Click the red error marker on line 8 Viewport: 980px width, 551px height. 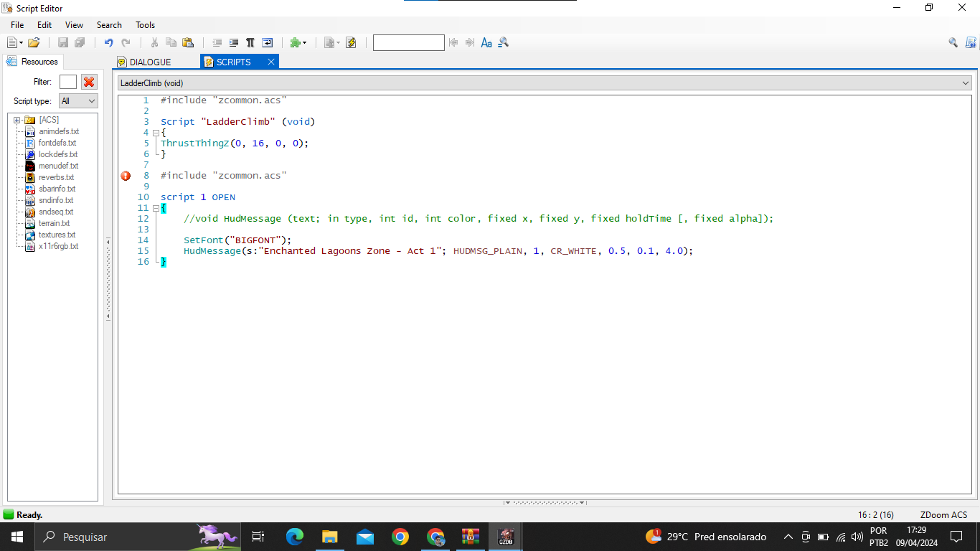(126, 176)
